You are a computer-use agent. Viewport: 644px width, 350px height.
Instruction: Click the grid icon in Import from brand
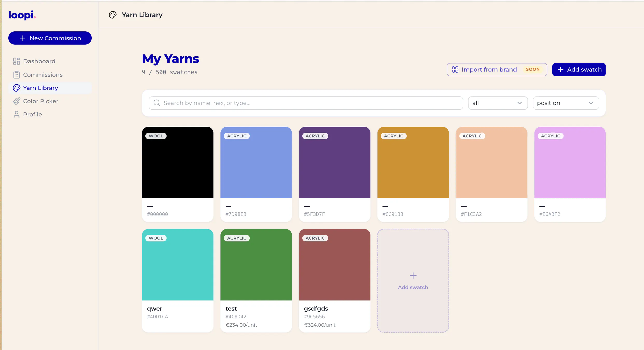click(455, 69)
